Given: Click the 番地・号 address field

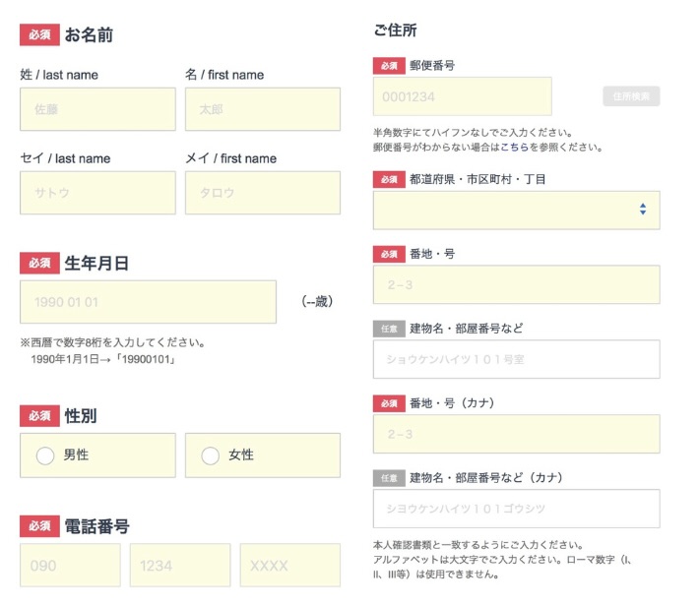Looking at the screenshot, I should [x=516, y=284].
